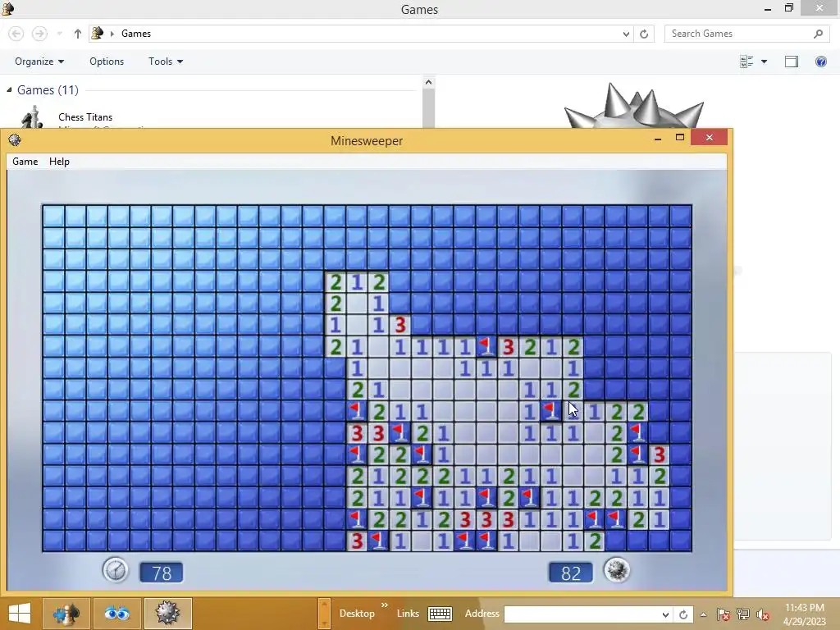The image size is (840, 630).
Task: Click Minesweeper icon on taskbar
Action: (x=167, y=614)
